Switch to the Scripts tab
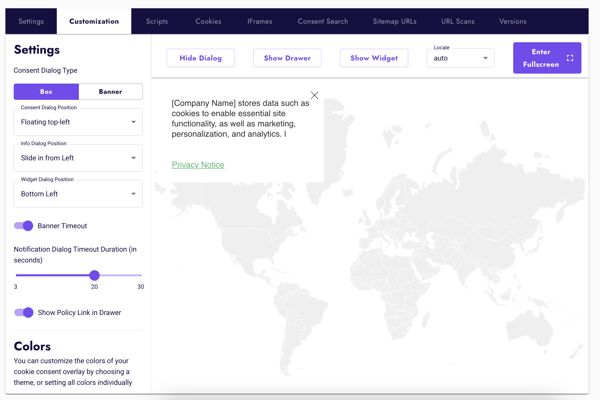 (x=157, y=21)
